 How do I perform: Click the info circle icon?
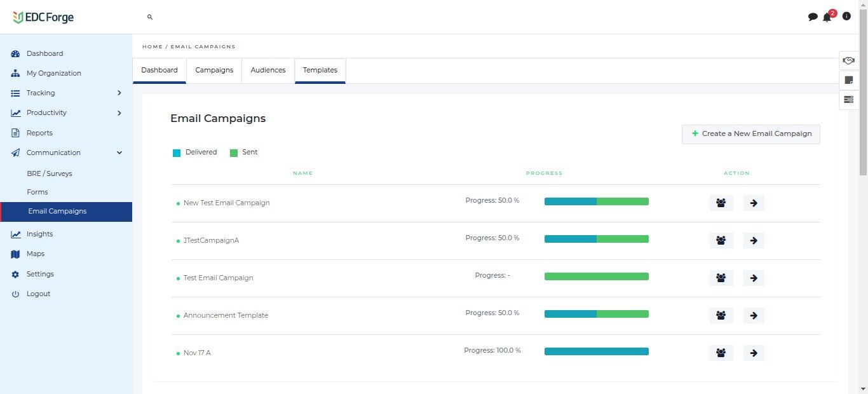(x=846, y=17)
